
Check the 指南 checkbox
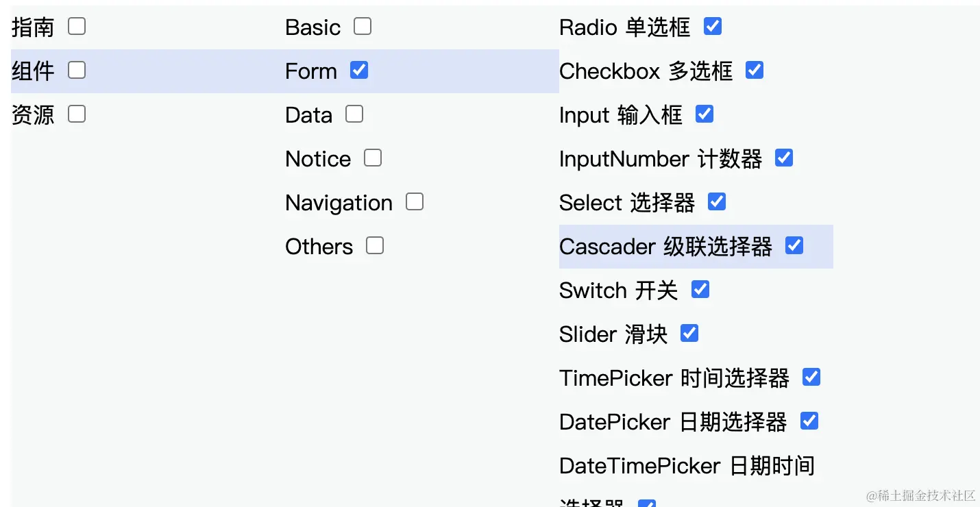[x=77, y=27]
